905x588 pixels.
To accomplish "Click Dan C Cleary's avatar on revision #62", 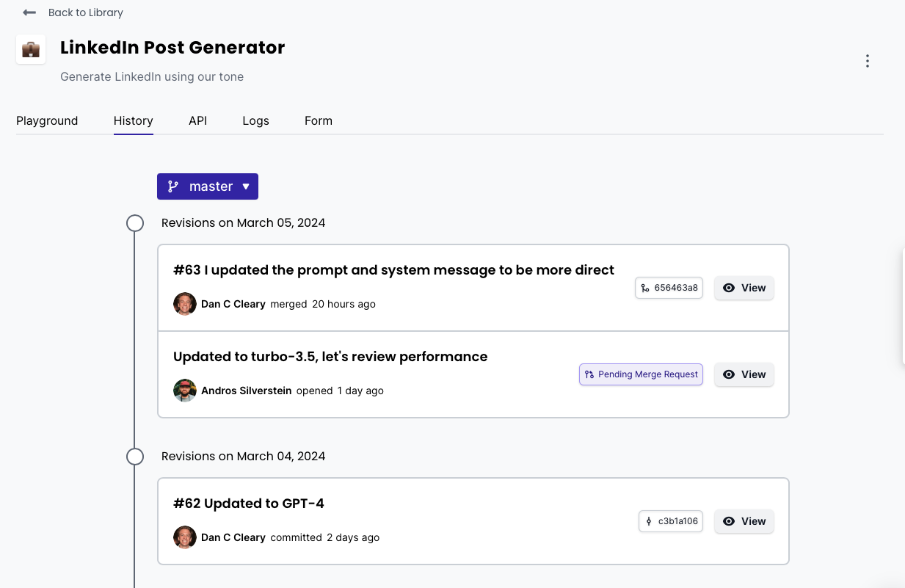I will pyautogui.click(x=185, y=537).
